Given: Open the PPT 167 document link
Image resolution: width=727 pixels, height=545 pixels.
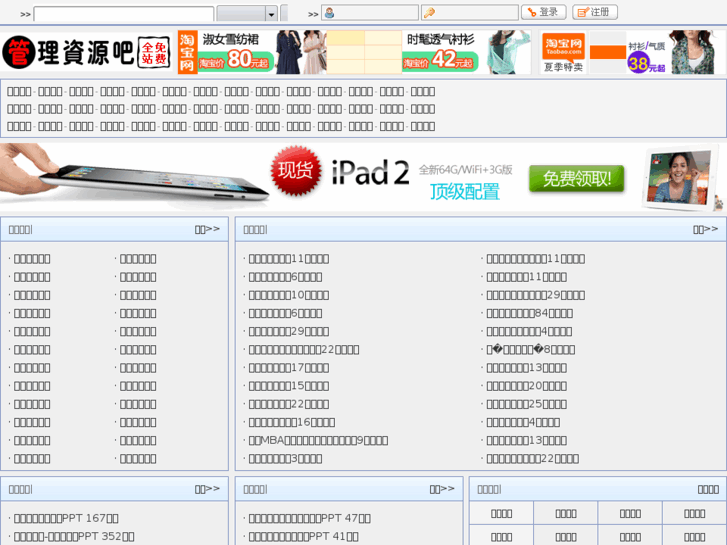Looking at the screenshot, I should pyautogui.click(x=66, y=518).
